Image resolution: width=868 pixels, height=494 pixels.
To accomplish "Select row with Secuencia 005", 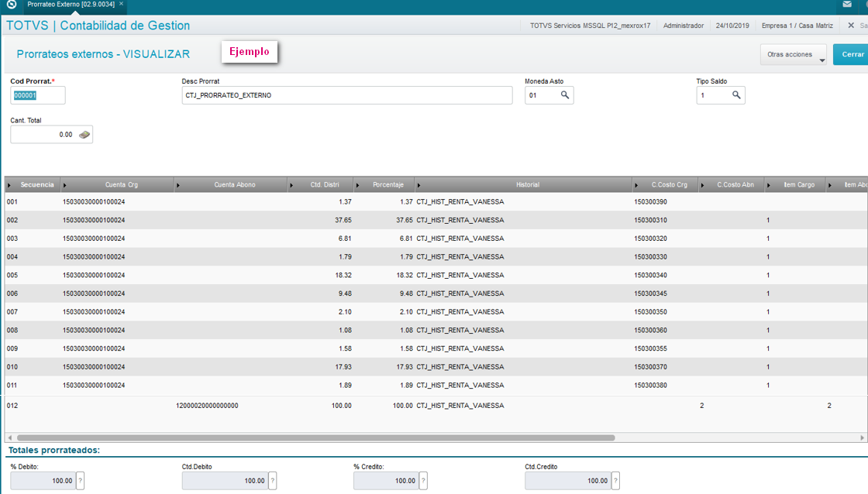I will coord(436,275).
